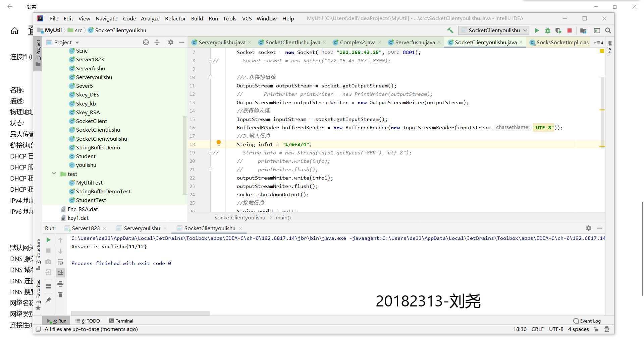The image size is (644, 345).
Task: Open the Favorites side panel
Action: click(38, 295)
